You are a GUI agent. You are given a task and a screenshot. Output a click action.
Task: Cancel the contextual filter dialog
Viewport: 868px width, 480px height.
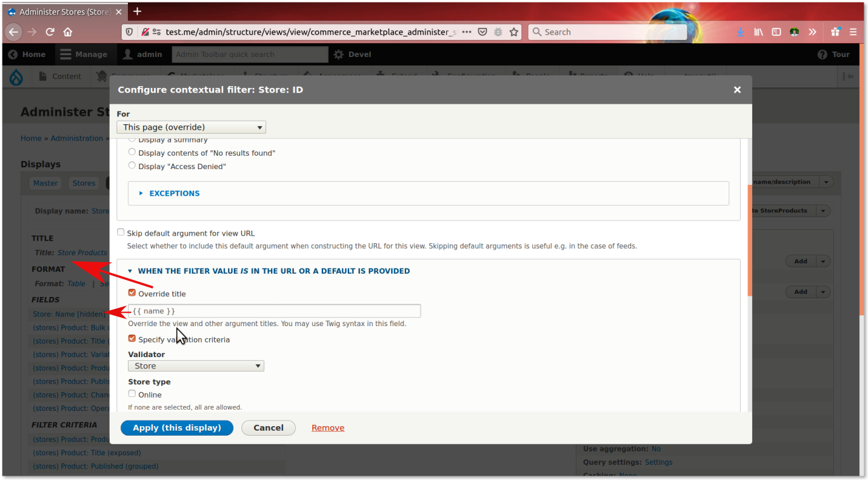(x=269, y=428)
